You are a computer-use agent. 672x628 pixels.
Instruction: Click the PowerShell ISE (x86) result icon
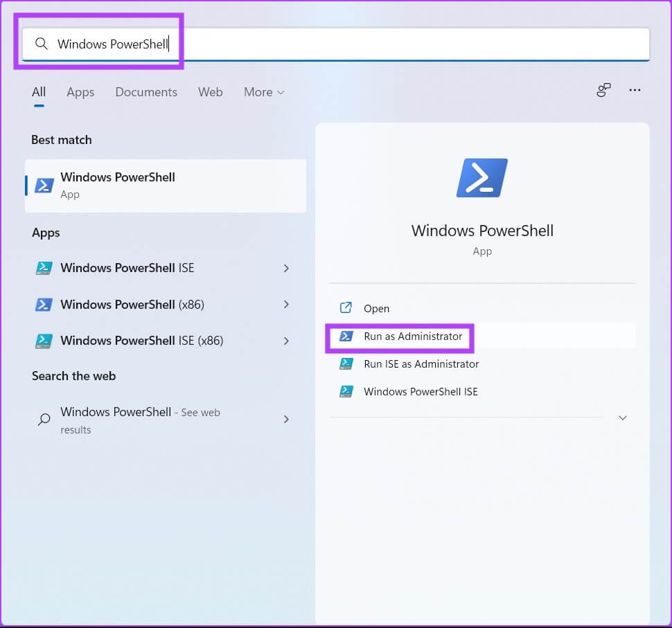(44, 341)
